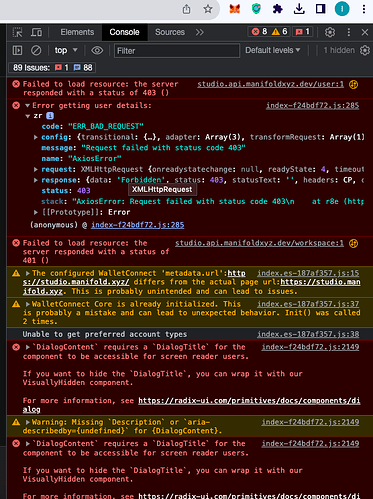Open studio.api.manifoldxyz.dev/user:1 link
Viewport: 373px width, 499px height.
pyautogui.click(x=270, y=84)
